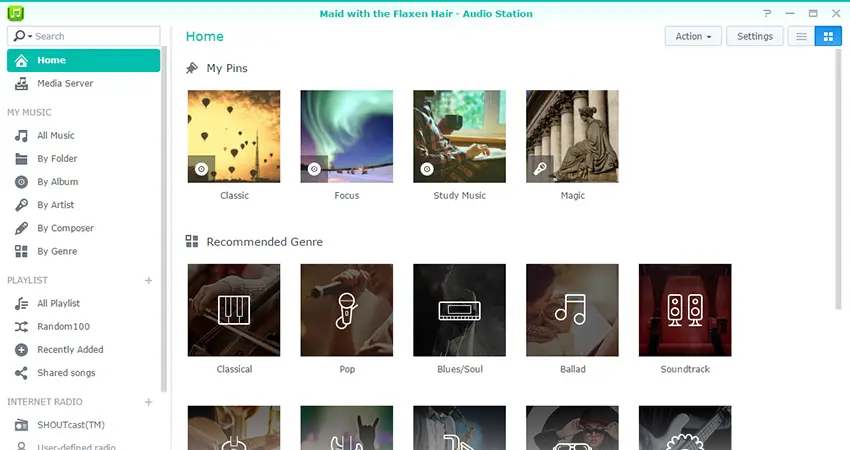The height and width of the screenshot is (450, 850).
Task: Open the Pop genre microphone tile
Action: click(x=347, y=310)
